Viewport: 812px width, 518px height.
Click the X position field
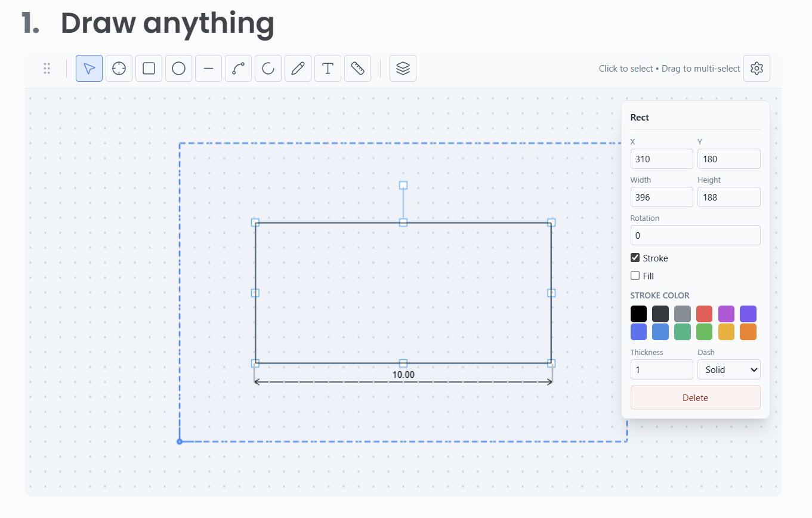tap(662, 159)
